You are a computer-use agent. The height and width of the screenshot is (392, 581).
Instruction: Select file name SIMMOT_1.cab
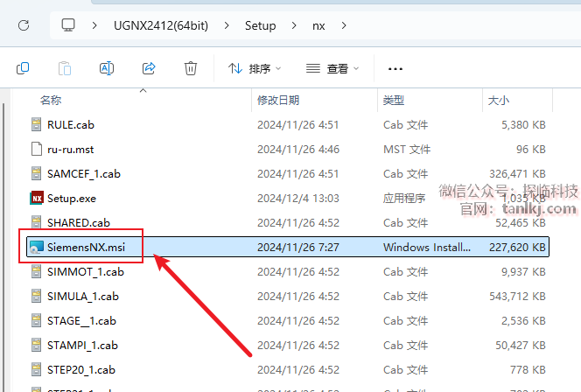tap(86, 271)
